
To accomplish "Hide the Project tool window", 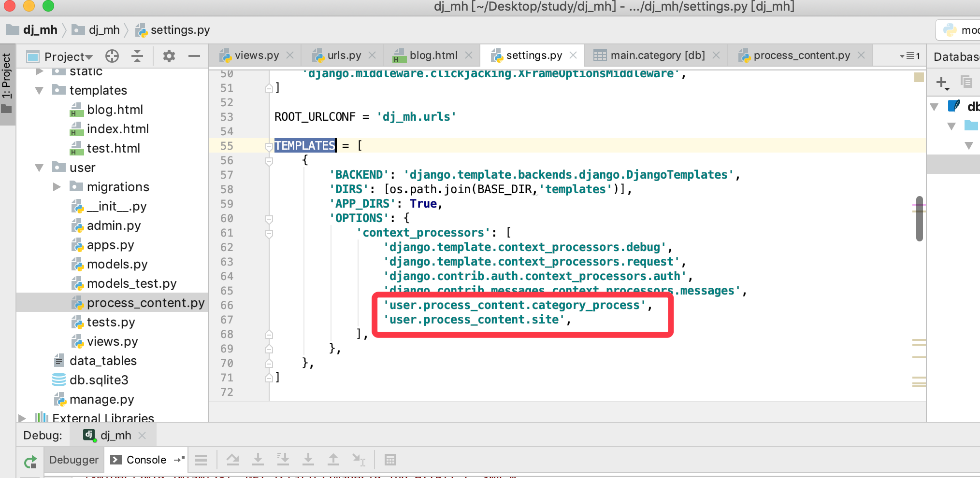I will (x=194, y=56).
